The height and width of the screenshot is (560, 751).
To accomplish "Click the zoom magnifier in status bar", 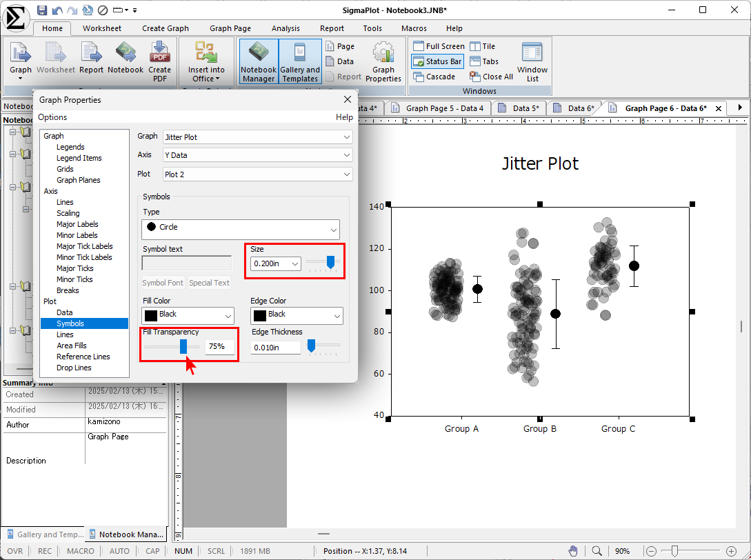I will [x=597, y=551].
